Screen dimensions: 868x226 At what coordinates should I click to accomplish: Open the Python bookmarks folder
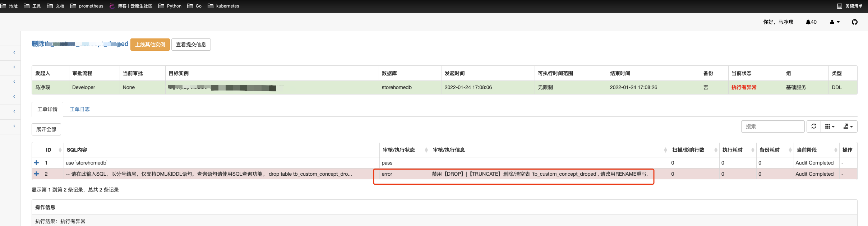coord(170,6)
